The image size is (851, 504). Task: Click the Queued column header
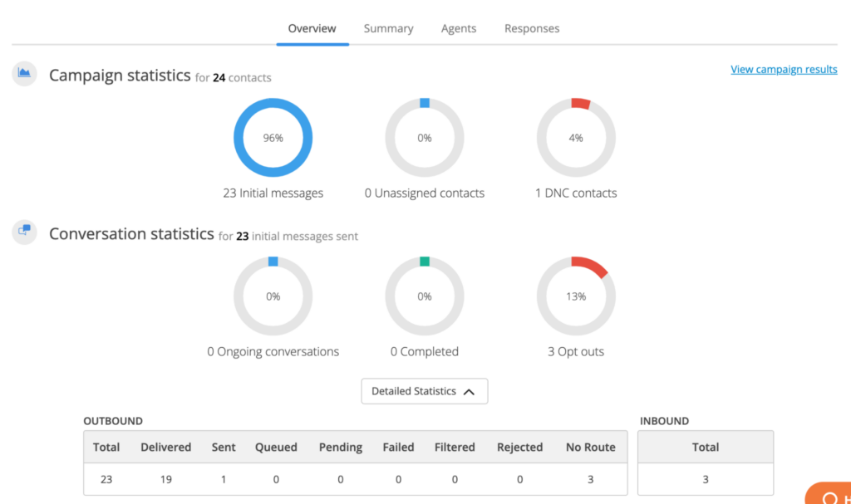click(276, 447)
